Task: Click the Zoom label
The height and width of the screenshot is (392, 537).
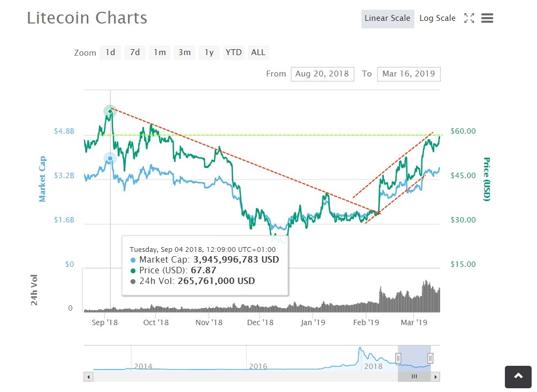Action: 85,53
